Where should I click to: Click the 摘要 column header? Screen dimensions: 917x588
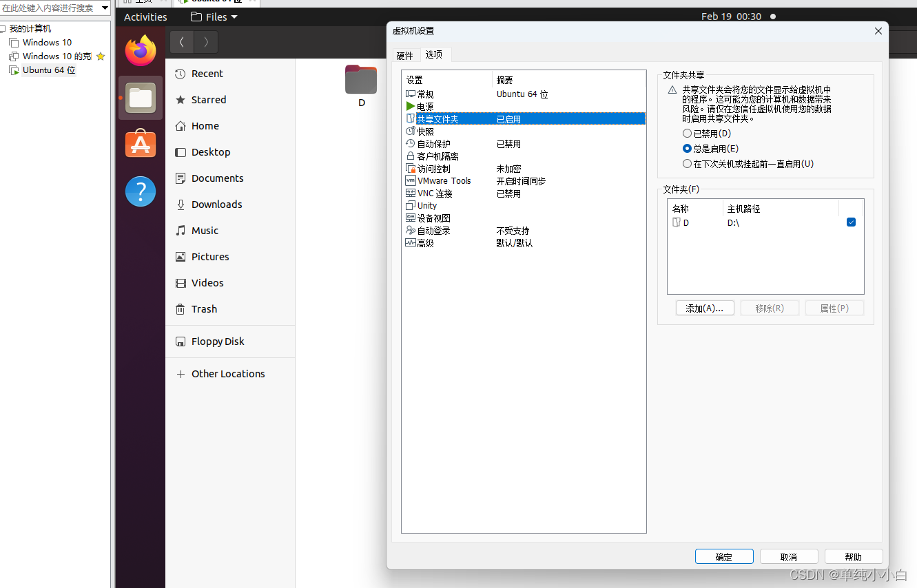pyautogui.click(x=569, y=81)
